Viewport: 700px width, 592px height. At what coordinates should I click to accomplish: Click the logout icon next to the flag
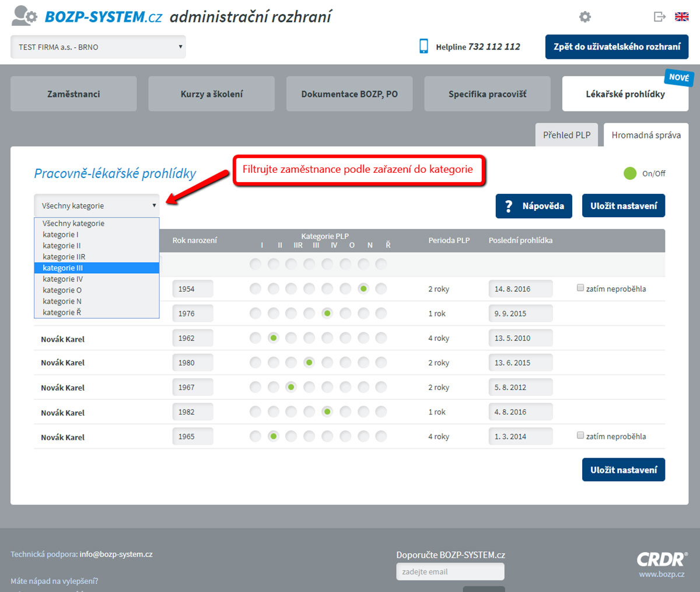[660, 16]
